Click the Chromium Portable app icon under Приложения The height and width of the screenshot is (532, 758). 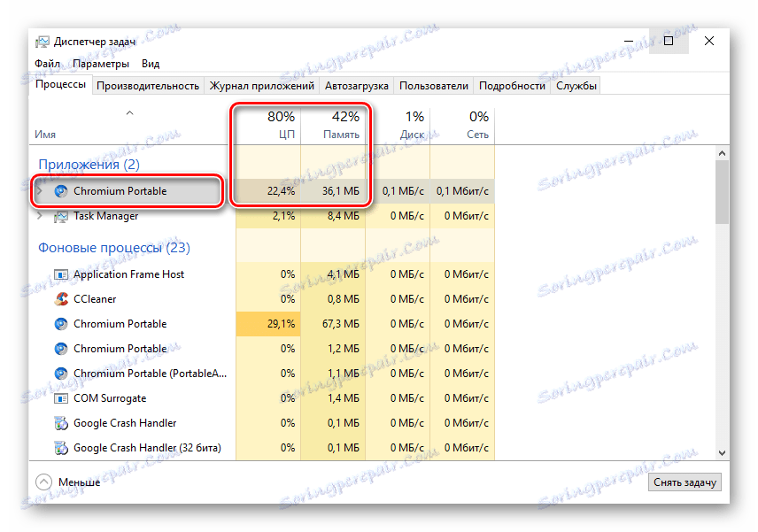click(x=61, y=191)
